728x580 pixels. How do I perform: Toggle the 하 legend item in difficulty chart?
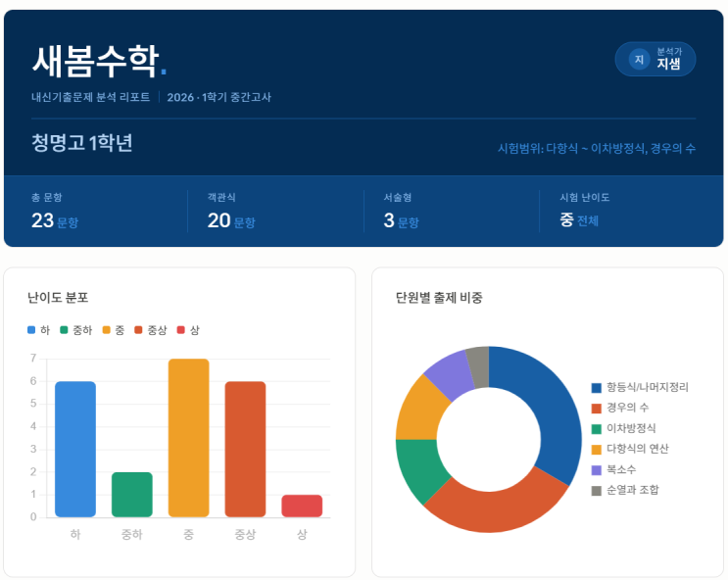(39, 330)
